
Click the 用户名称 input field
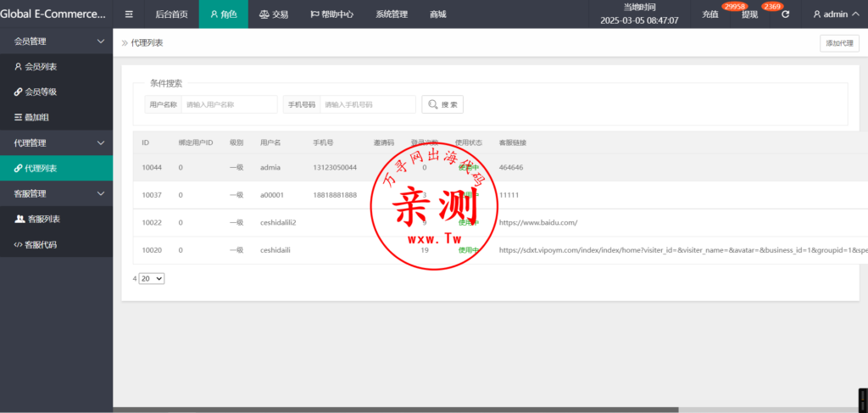pyautogui.click(x=229, y=104)
